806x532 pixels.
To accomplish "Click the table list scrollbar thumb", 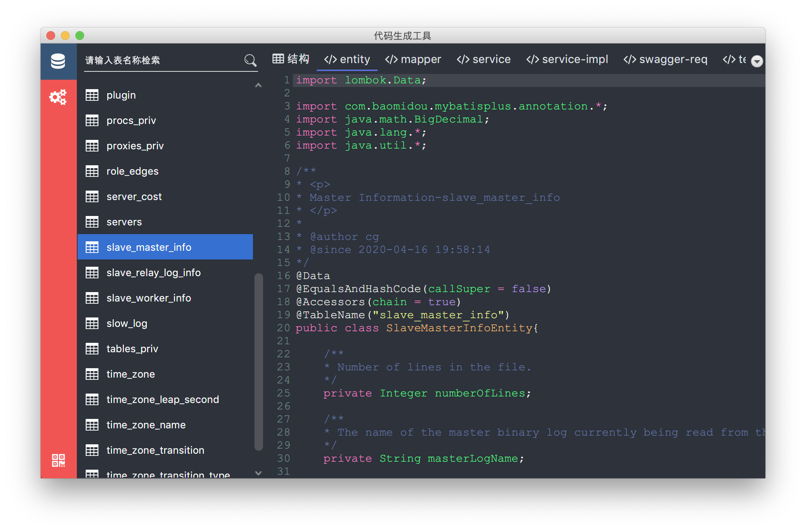I will (258, 362).
